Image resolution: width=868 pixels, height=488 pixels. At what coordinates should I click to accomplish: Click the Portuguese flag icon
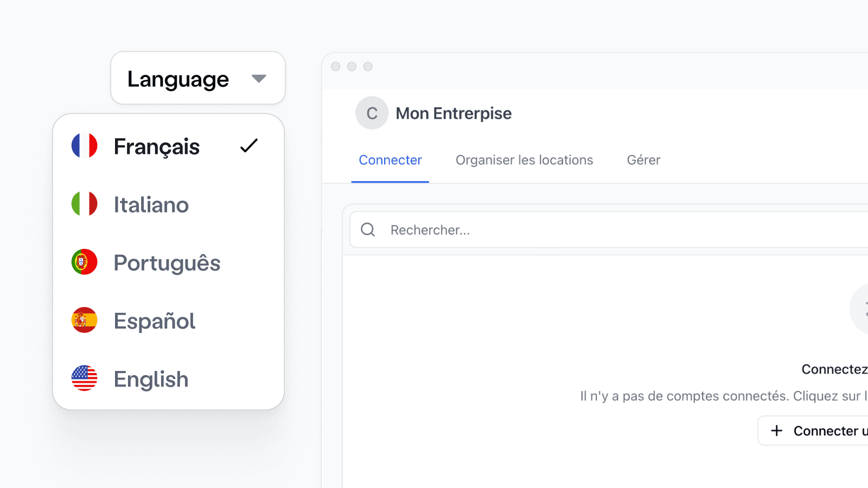(85, 262)
